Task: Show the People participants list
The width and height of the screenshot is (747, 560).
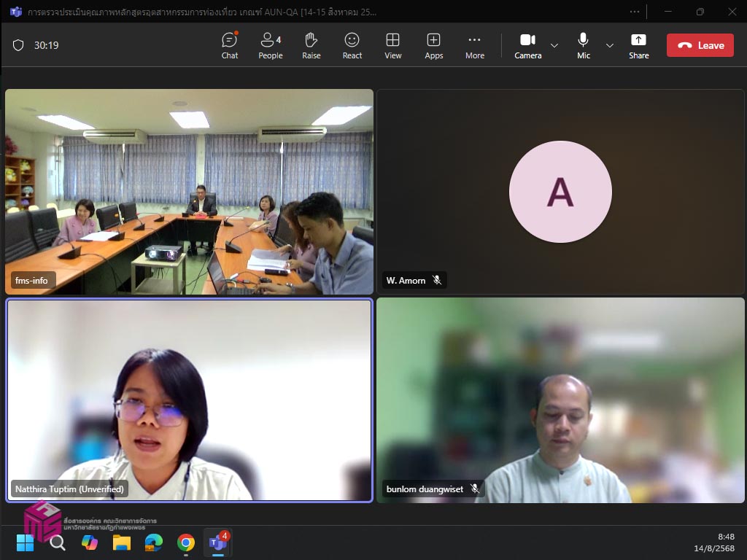Action: [x=270, y=45]
